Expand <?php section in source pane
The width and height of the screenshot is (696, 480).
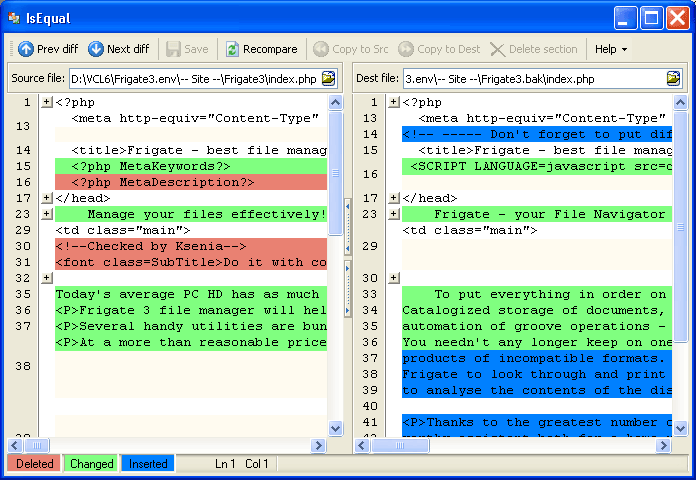(47, 102)
